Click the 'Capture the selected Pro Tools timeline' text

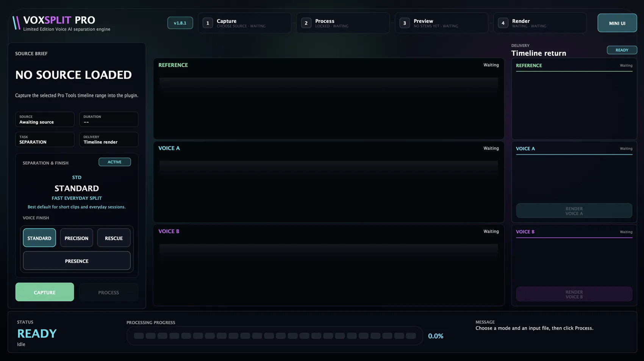pyautogui.click(x=77, y=96)
